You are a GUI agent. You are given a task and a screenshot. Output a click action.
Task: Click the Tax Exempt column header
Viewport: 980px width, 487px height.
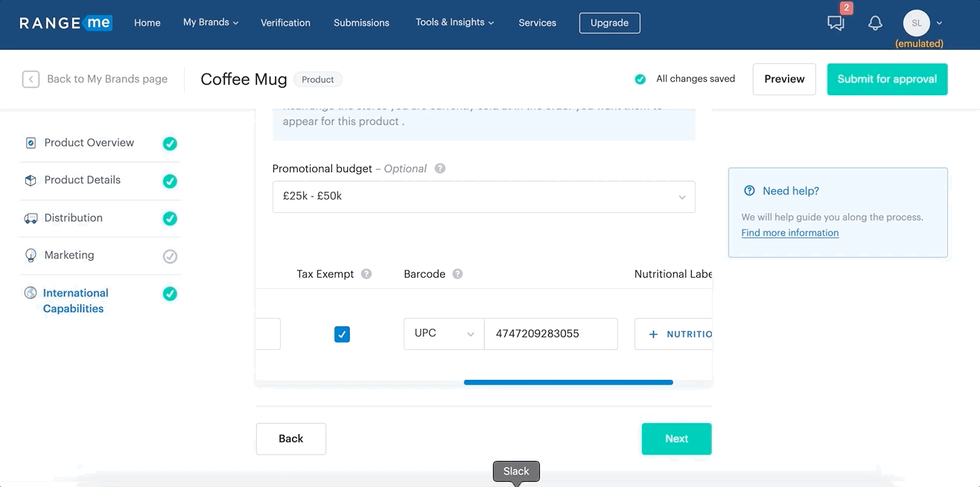click(x=325, y=274)
